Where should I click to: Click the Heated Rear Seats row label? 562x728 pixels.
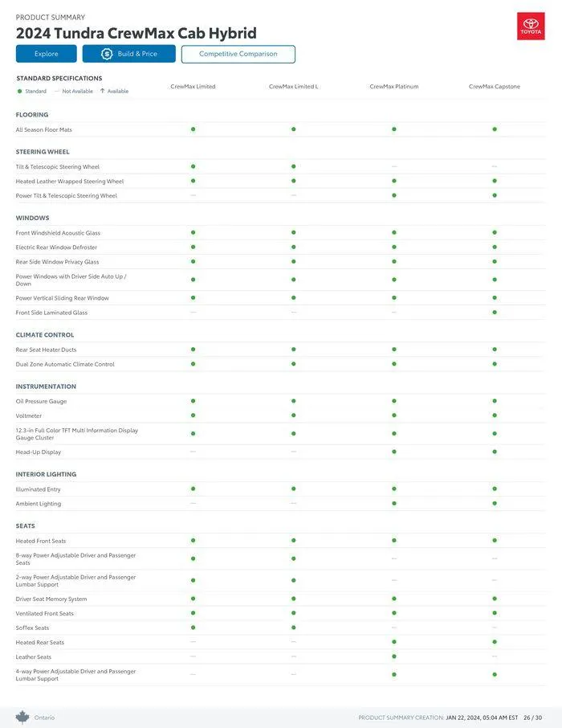click(40, 643)
